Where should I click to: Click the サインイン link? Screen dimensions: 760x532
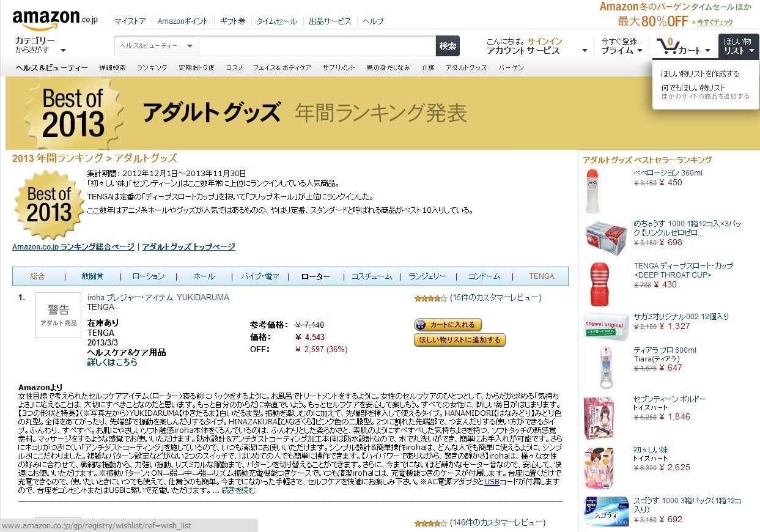pos(544,41)
